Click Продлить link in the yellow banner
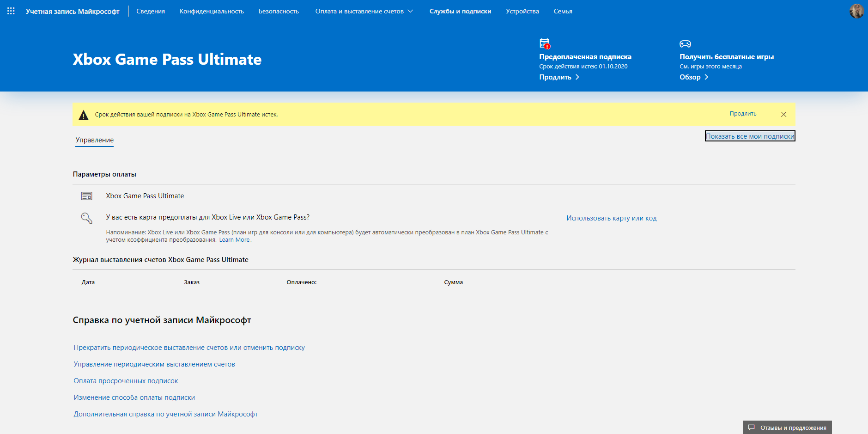Screen dimensions: 868x434 click(x=743, y=114)
